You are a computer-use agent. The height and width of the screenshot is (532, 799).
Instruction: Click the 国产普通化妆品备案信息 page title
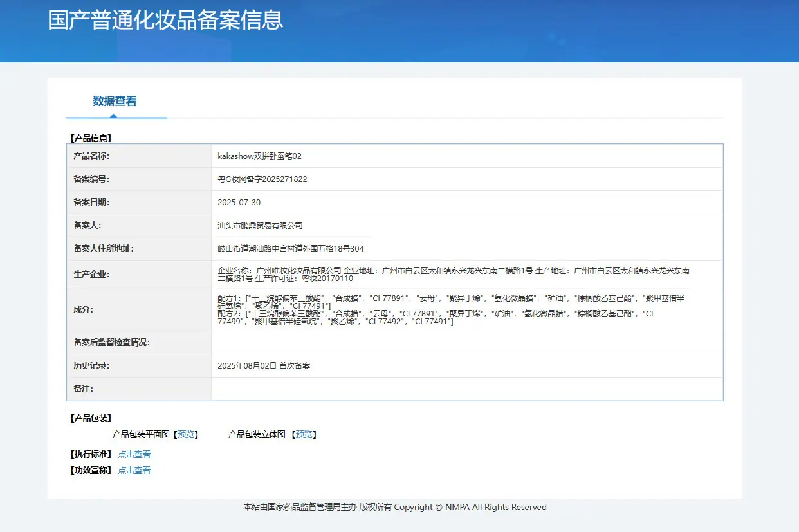165,19
